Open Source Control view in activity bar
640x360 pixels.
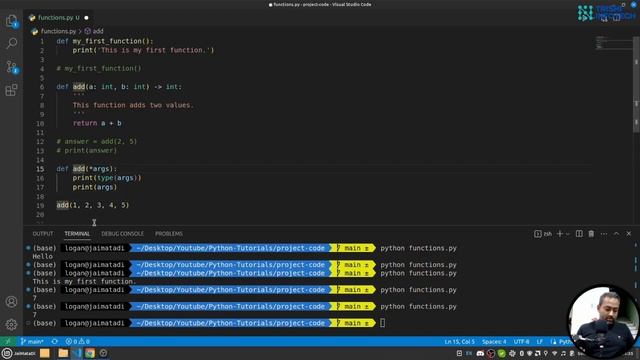pos(11,67)
